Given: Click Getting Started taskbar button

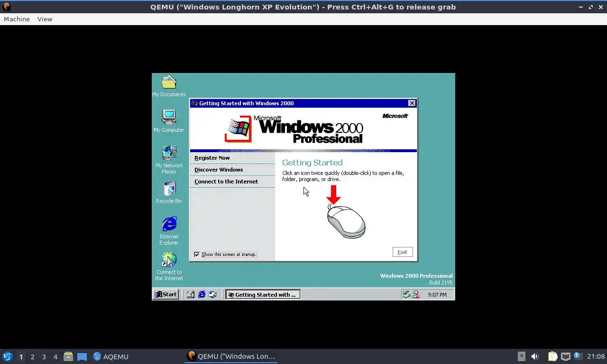Looking at the screenshot, I should (263, 294).
